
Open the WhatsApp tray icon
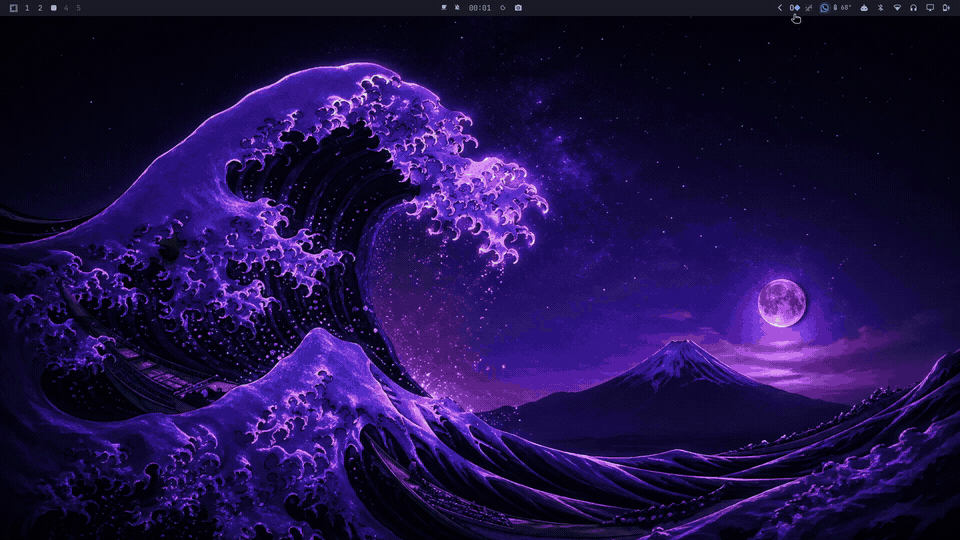824,8
